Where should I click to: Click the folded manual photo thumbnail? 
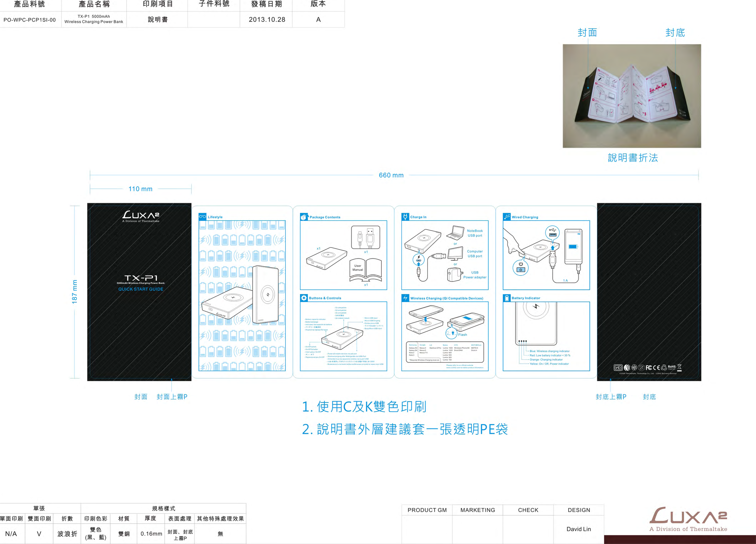(x=632, y=96)
